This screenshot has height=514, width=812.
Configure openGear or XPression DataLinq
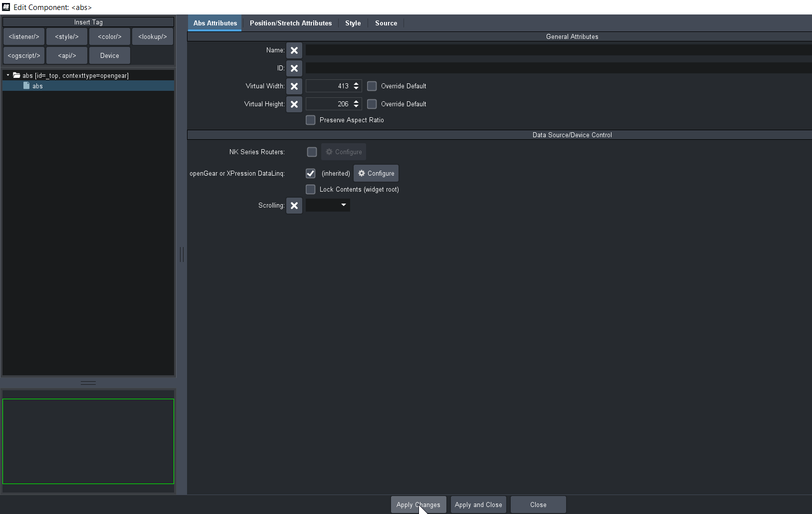[376, 174]
